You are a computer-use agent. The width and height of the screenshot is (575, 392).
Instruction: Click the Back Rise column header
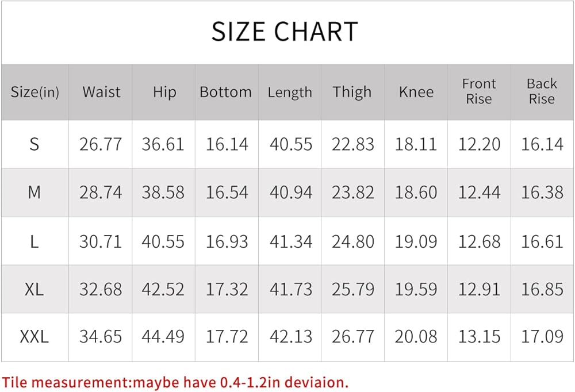pos(542,92)
